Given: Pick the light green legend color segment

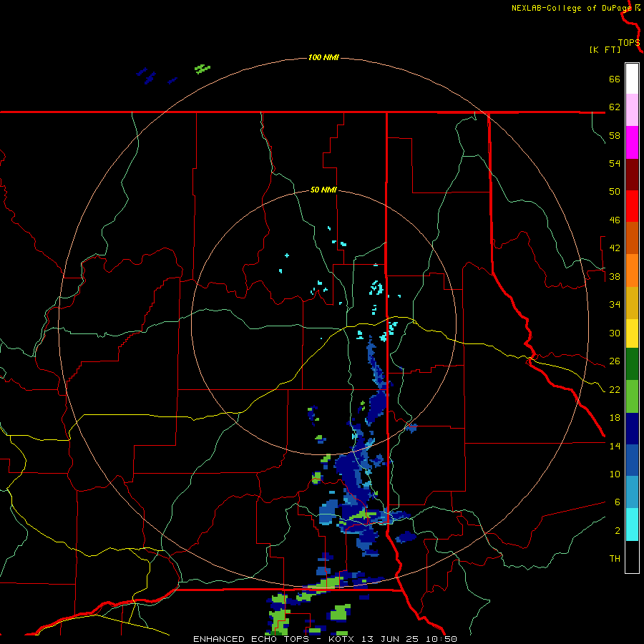Looking at the screenshot, I should (632, 396).
